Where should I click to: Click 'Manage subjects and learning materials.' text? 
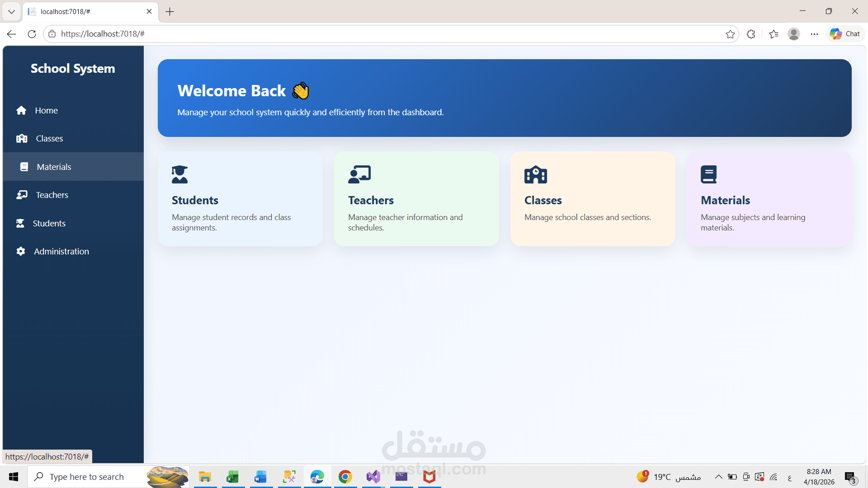click(753, 222)
